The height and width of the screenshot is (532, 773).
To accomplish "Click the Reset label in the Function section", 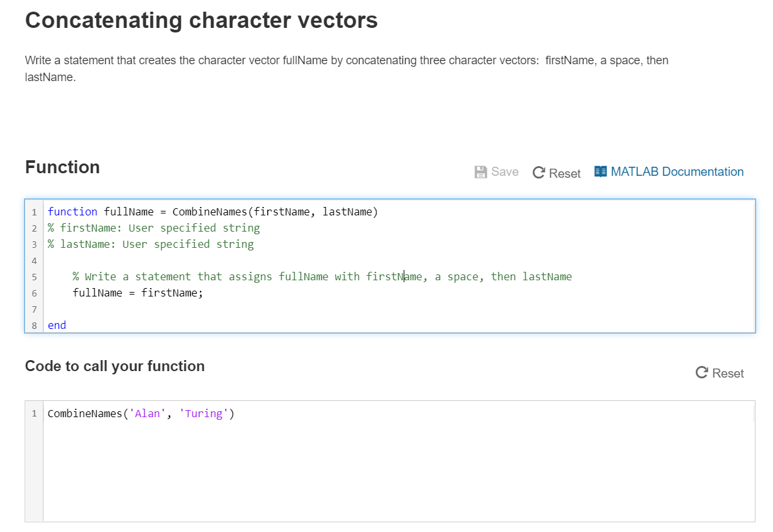I will pos(565,173).
